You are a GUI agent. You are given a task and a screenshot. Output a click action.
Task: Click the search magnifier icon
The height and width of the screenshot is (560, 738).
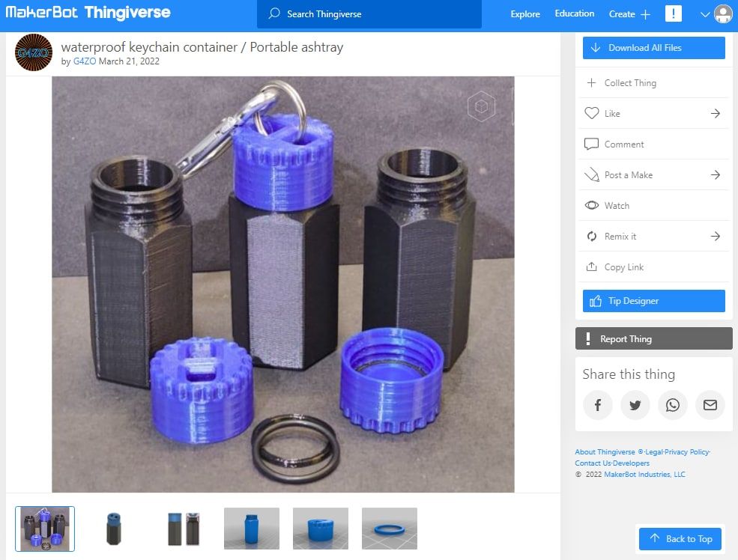point(276,13)
